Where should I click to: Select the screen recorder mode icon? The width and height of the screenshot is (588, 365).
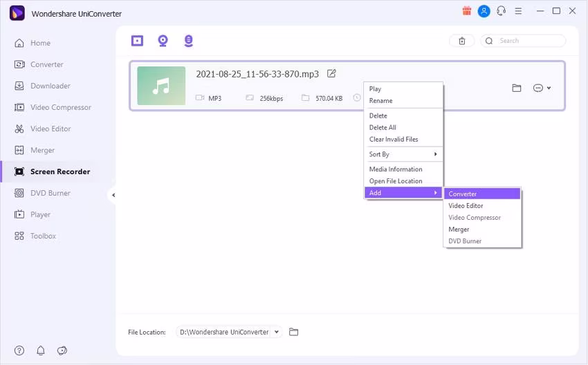point(137,40)
